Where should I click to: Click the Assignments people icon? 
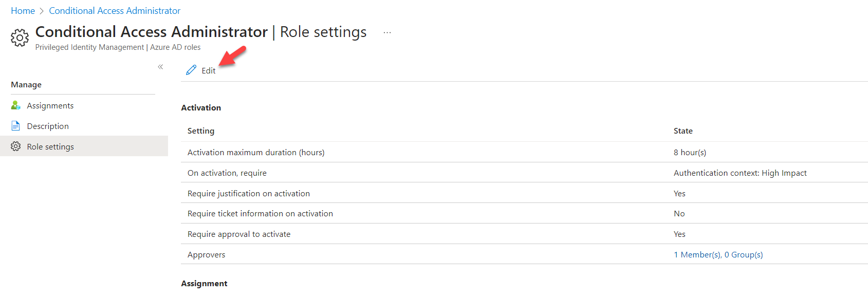16,105
